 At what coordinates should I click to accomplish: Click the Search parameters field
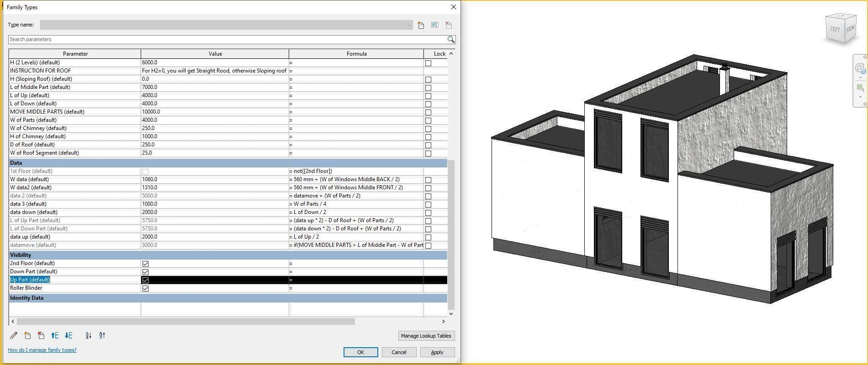[x=227, y=40]
